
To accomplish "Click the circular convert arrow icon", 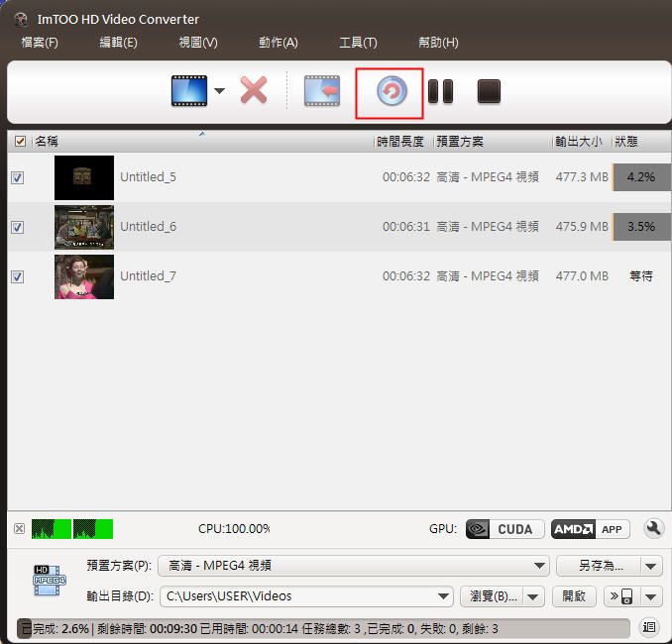I will [x=391, y=92].
